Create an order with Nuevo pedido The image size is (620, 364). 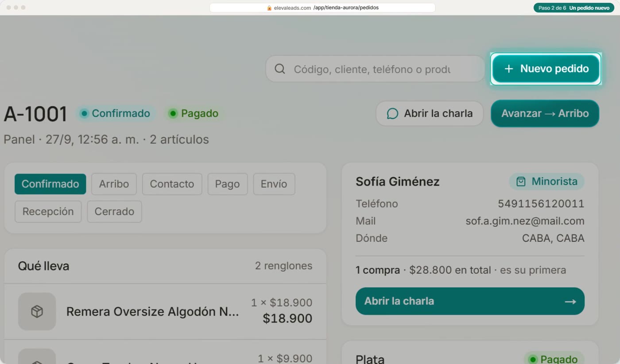pos(546,69)
